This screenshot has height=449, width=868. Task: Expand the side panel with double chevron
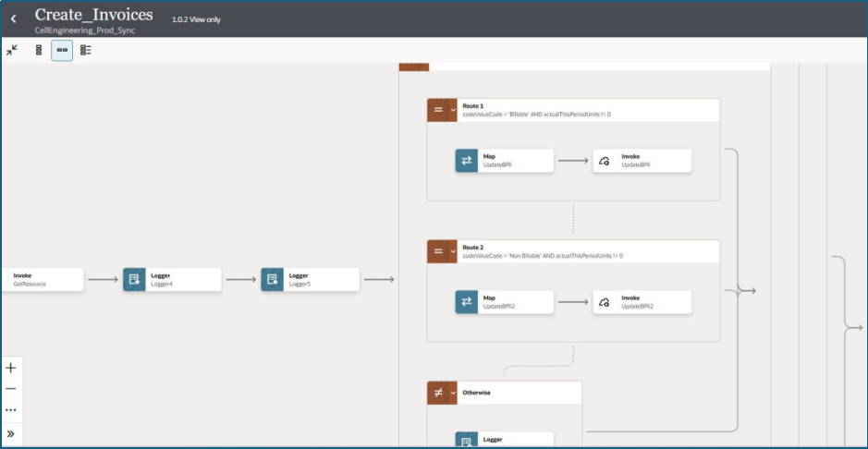click(x=10, y=433)
